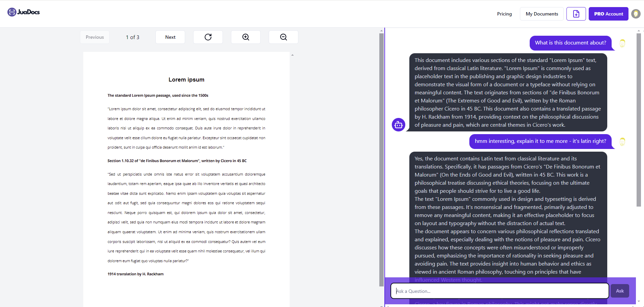Click the JuaDocs logo

click(x=24, y=12)
